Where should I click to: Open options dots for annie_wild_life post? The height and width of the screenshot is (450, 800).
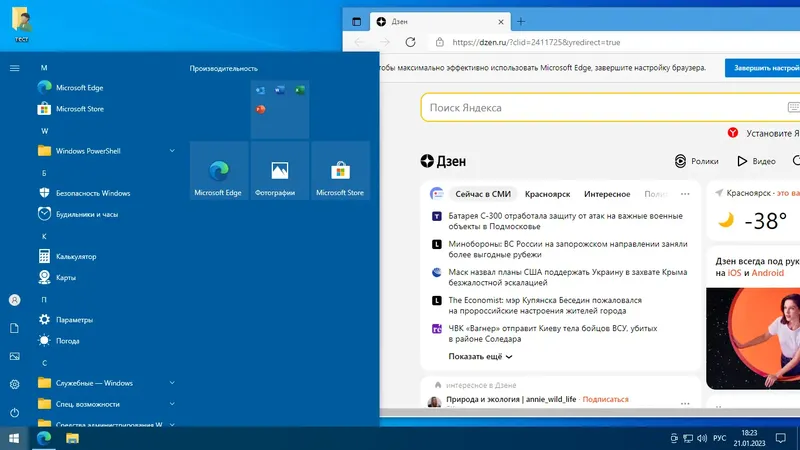[685, 403]
